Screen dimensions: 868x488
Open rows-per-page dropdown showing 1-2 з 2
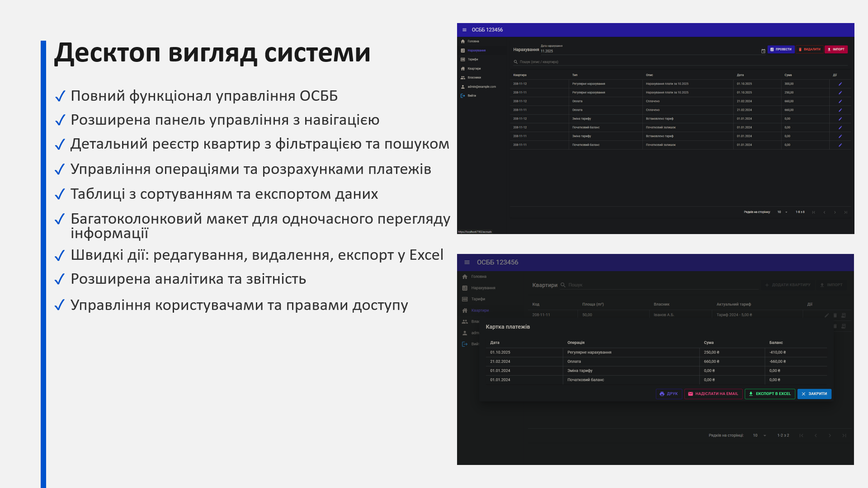(759, 436)
